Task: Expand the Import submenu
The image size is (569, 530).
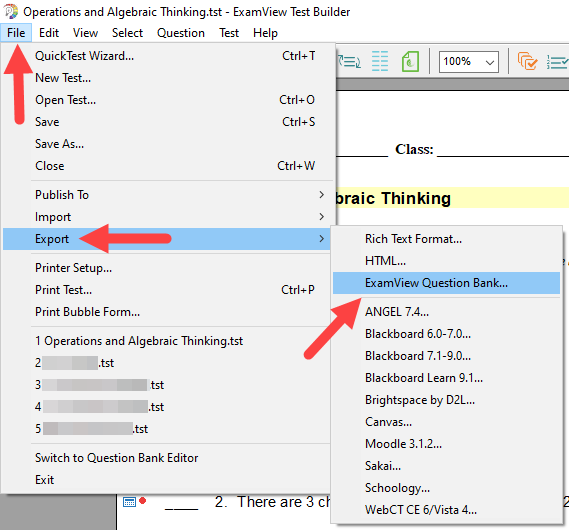Action: tap(168, 217)
